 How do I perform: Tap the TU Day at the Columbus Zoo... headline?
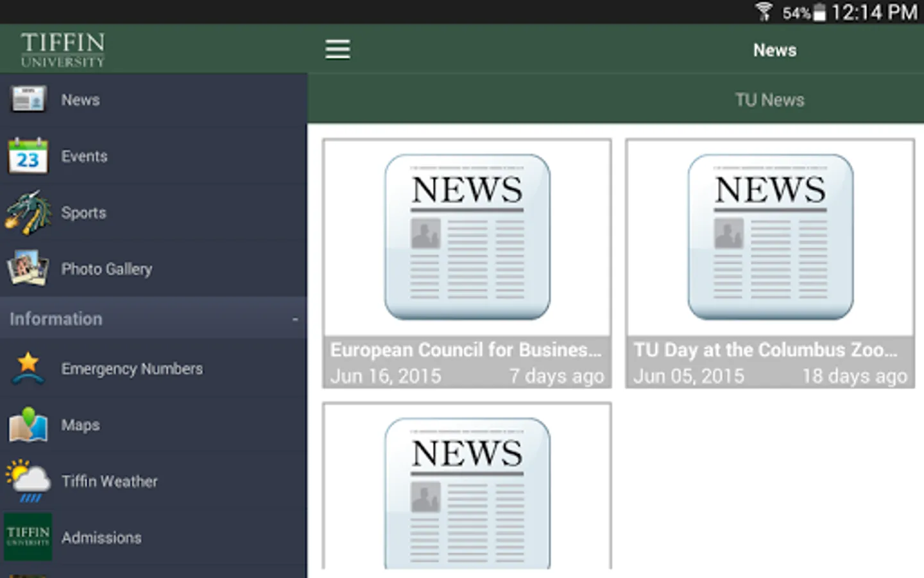[x=766, y=349]
